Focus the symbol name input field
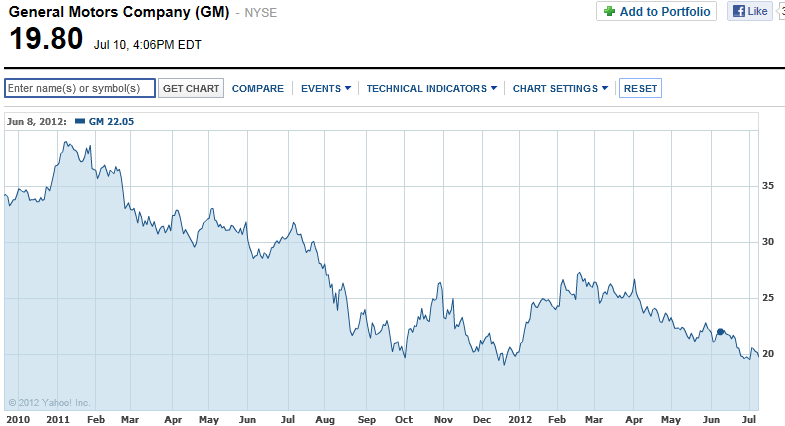The width and height of the screenshot is (785, 426). pyautogui.click(x=80, y=88)
